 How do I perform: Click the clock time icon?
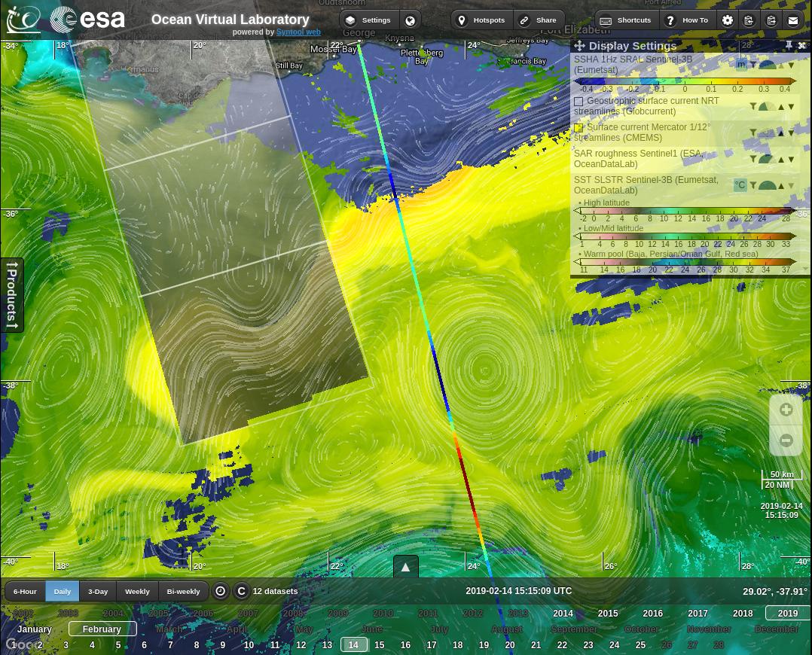click(x=221, y=591)
